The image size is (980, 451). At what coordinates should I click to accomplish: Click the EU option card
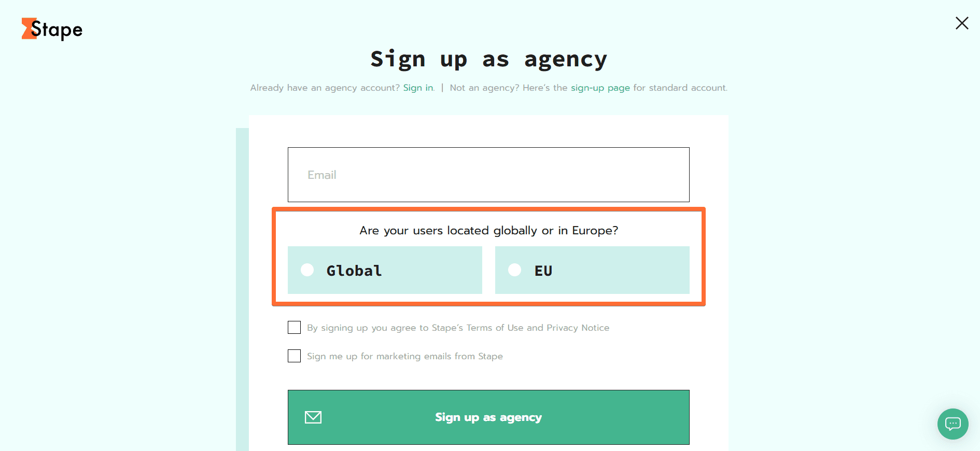point(592,270)
